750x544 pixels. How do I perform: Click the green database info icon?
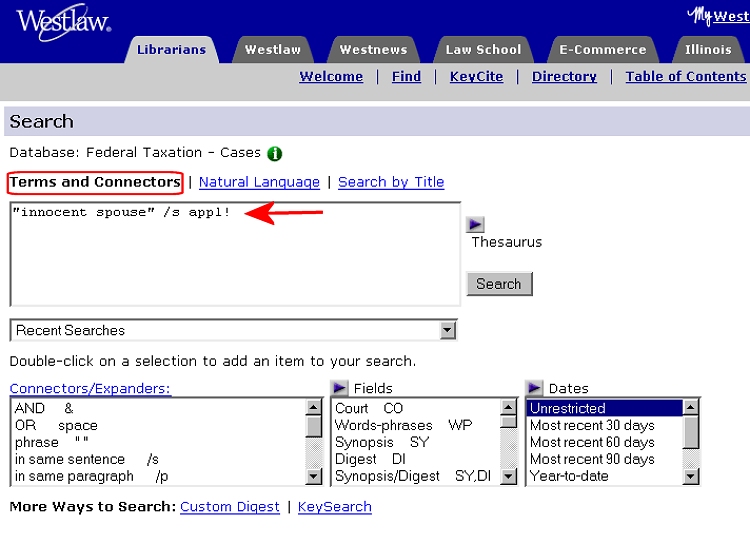(275, 154)
